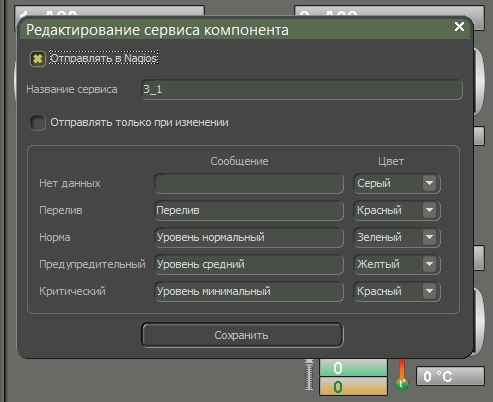This screenshot has width=493, height=402.
Task: Open the 'Серый' color dropdown
Action: 397,183
